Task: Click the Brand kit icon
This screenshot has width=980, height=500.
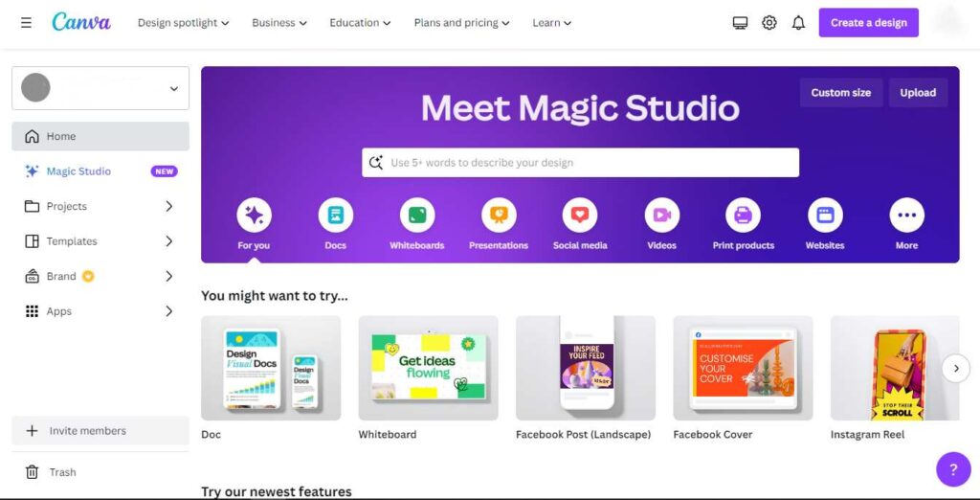Action: [32, 277]
